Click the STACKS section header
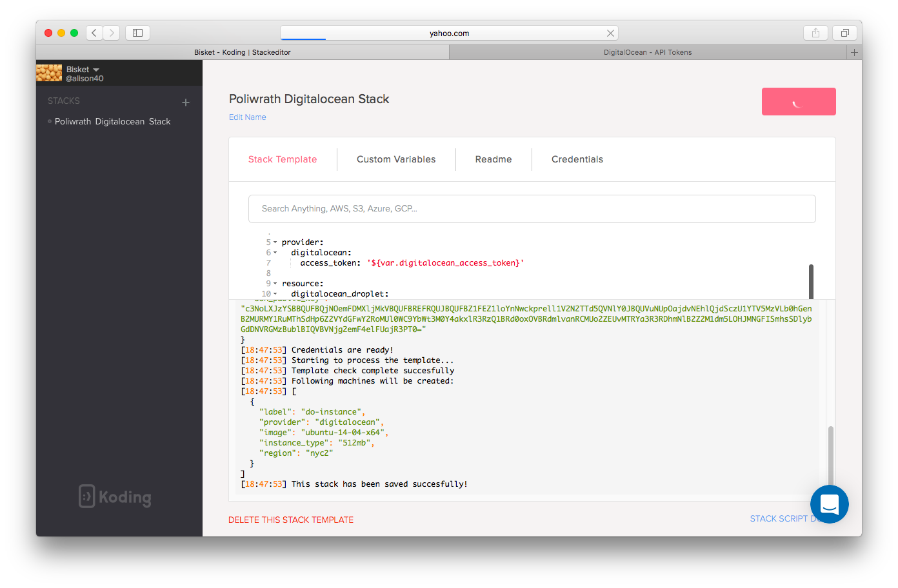 coord(64,101)
